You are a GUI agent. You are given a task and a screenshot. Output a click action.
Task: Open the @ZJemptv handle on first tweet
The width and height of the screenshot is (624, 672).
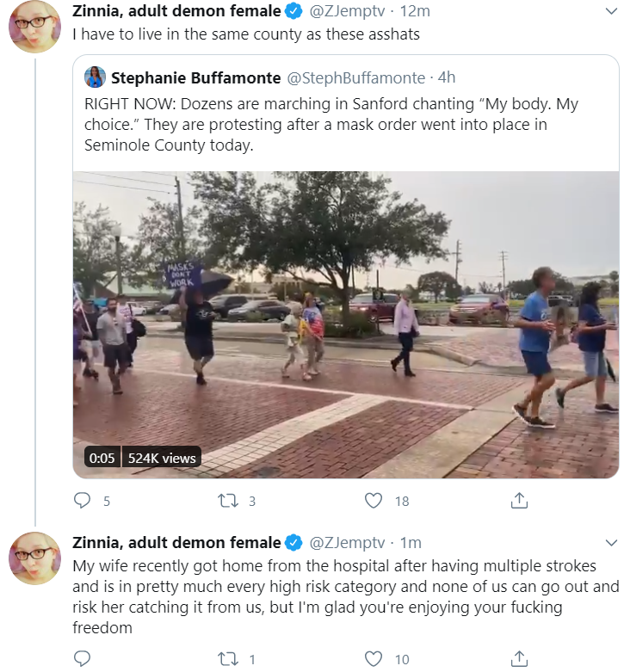coord(347,11)
